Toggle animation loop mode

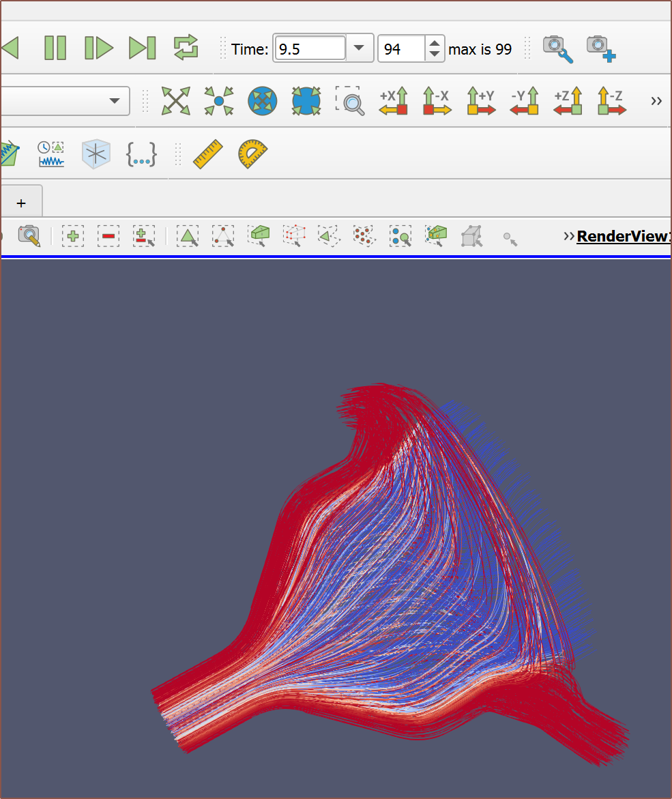tap(186, 48)
